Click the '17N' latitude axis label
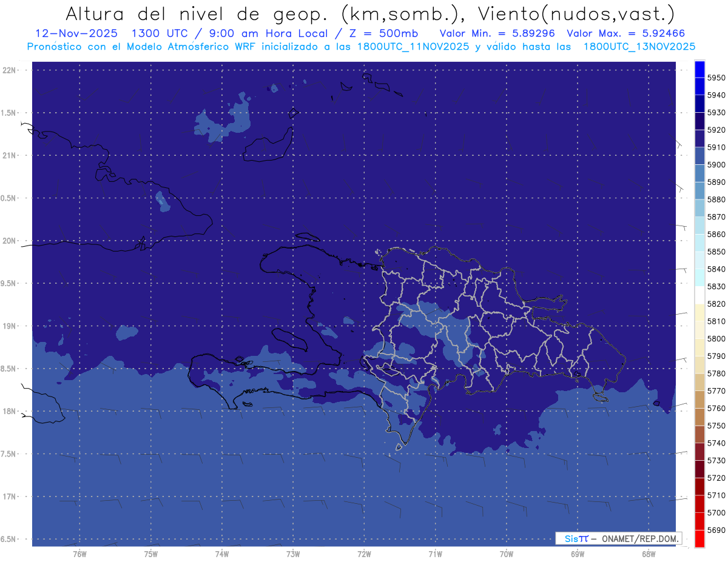The height and width of the screenshot is (562, 728). coord(10,497)
